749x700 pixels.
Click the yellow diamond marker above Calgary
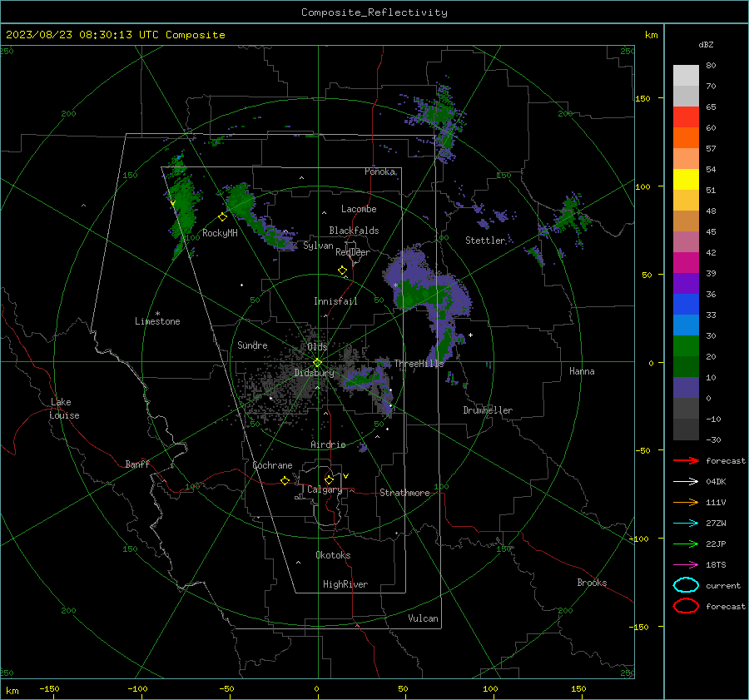tap(329, 479)
